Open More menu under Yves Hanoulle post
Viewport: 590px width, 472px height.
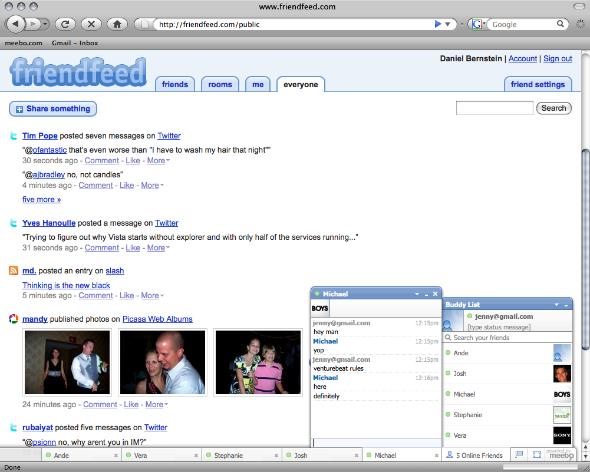click(158, 248)
